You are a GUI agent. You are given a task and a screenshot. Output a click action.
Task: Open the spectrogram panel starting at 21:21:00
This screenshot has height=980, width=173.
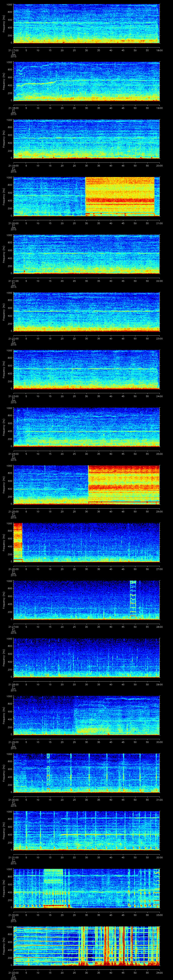point(86,254)
